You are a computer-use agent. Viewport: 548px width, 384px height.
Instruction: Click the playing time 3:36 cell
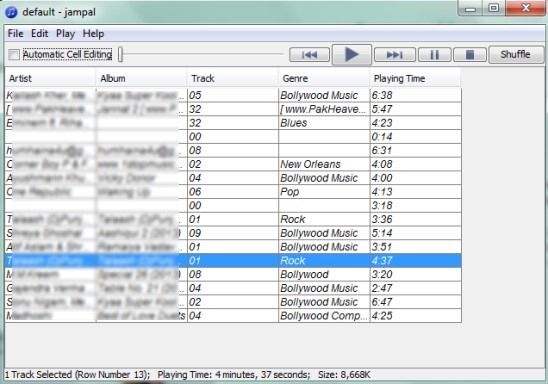416,219
